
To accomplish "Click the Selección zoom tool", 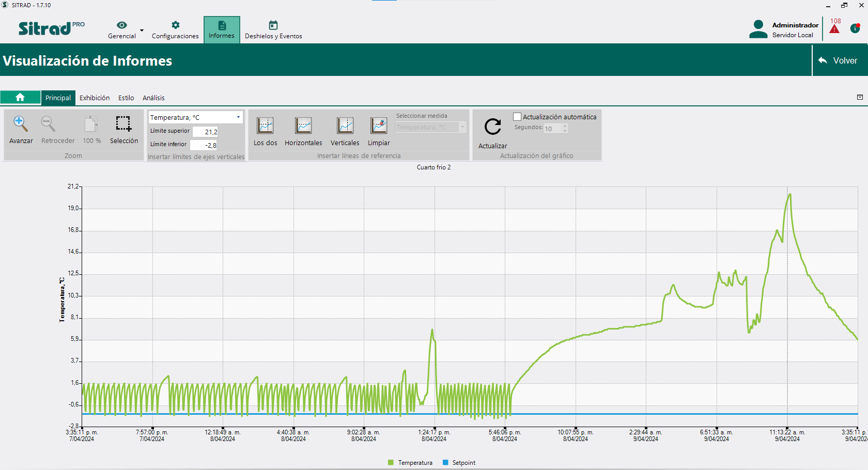I will (x=123, y=124).
